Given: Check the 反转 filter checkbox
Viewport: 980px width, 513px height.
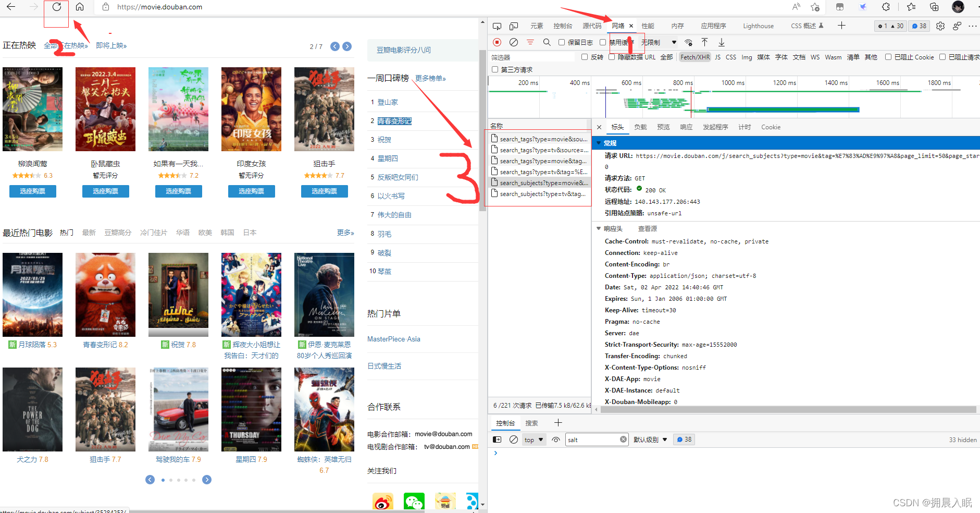Looking at the screenshot, I should (x=585, y=57).
